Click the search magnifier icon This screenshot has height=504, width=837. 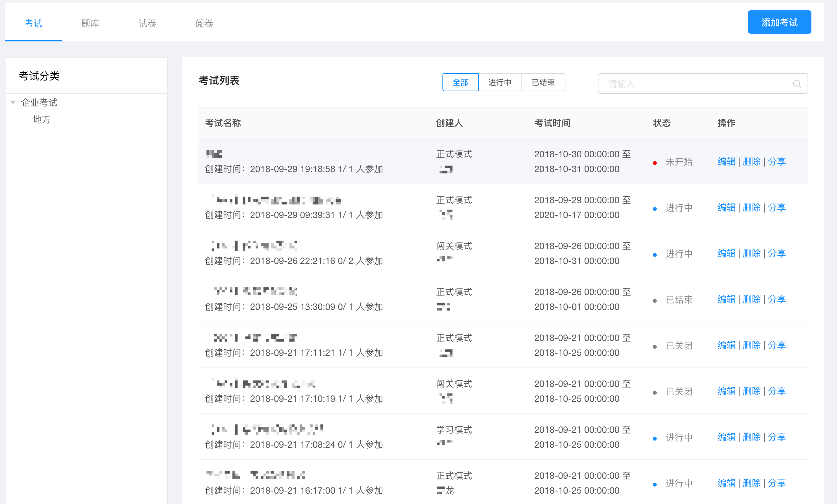point(797,83)
